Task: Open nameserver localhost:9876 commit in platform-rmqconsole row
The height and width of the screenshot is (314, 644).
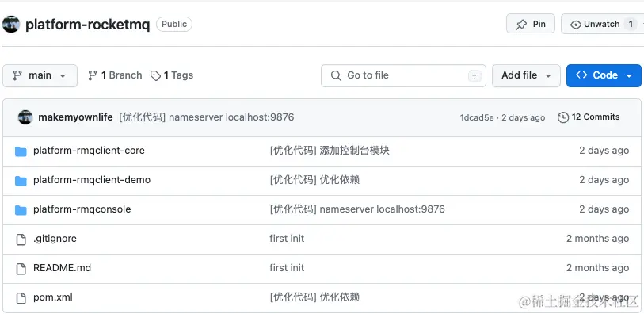Action: 357,209
